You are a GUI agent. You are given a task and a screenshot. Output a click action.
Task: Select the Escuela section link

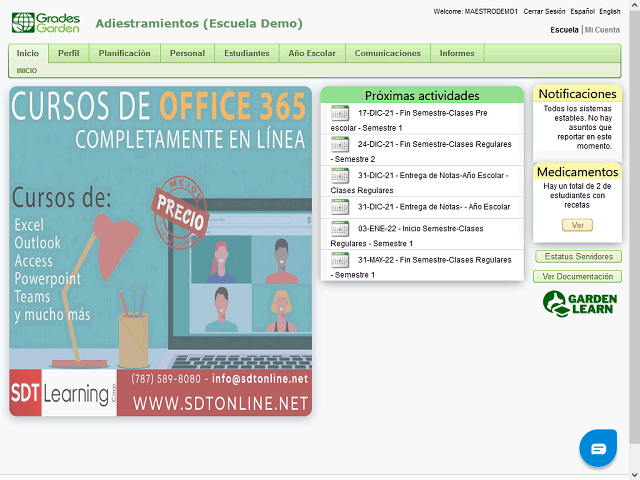(x=564, y=30)
